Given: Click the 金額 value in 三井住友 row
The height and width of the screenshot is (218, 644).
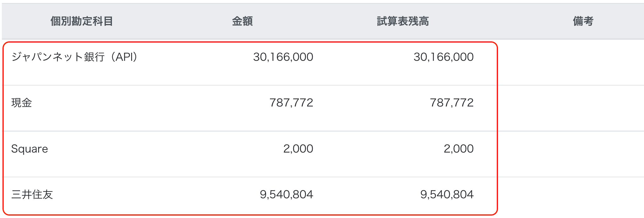Looking at the screenshot, I should coord(286,195).
